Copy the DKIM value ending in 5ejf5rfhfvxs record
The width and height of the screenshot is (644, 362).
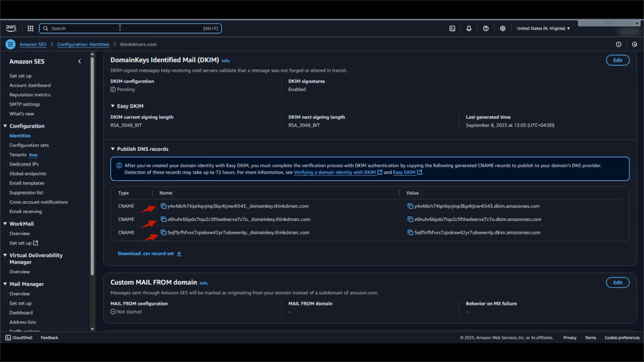(410, 232)
